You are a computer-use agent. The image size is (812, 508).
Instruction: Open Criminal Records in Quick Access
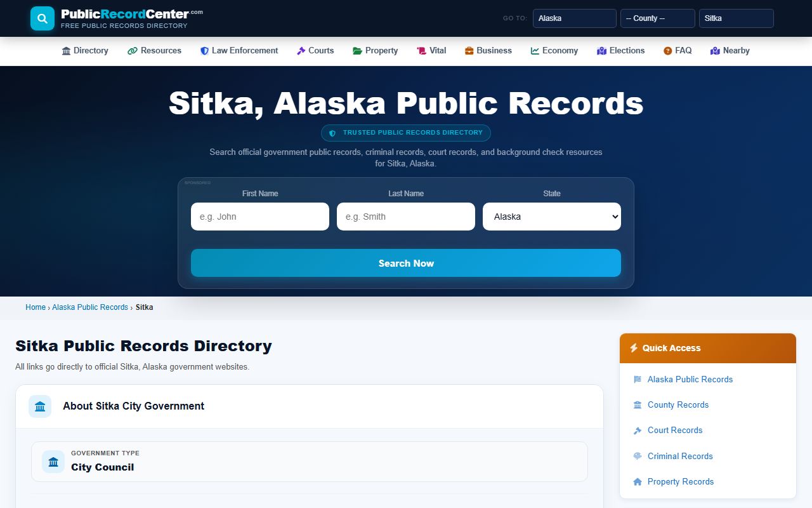tap(680, 457)
